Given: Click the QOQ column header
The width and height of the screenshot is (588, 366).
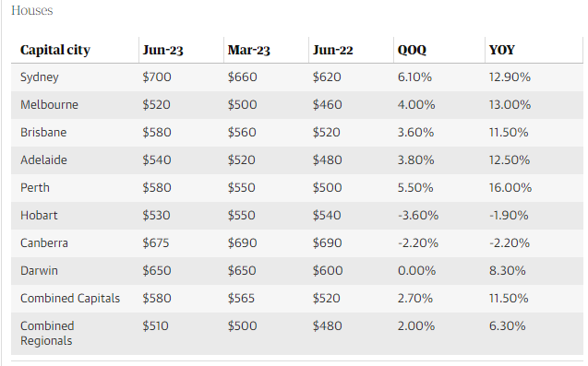Looking at the screenshot, I should [412, 50].
